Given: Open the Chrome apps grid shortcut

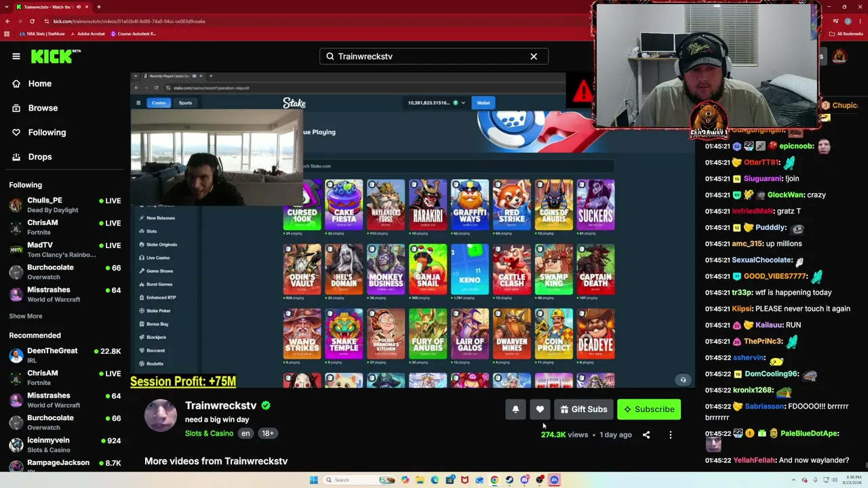Looking at the screenshot, I should (7, 33).
